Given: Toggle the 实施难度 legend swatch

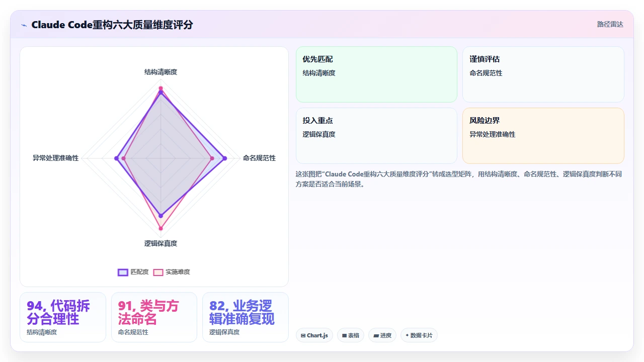Looking at the screenshot, I should click(158, 272).
